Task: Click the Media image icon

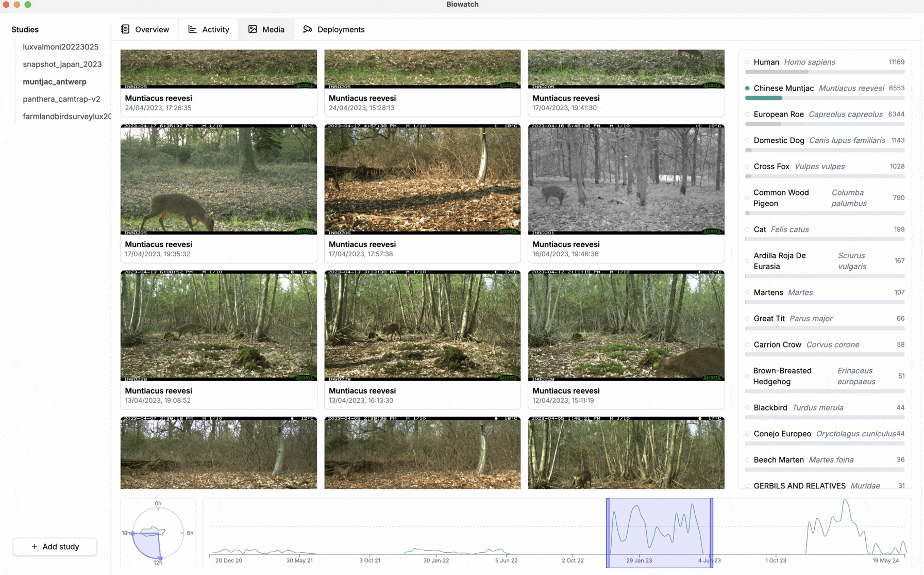Action: (253, 29)
